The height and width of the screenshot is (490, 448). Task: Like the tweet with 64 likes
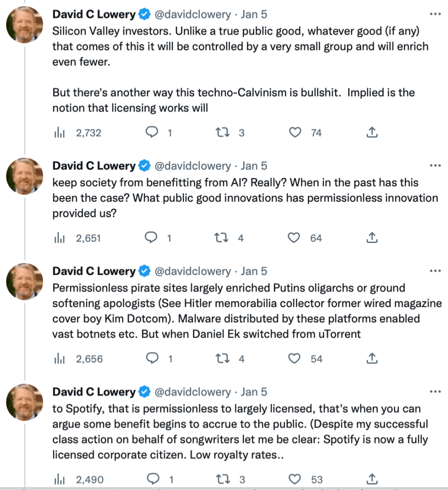[296, 238]
